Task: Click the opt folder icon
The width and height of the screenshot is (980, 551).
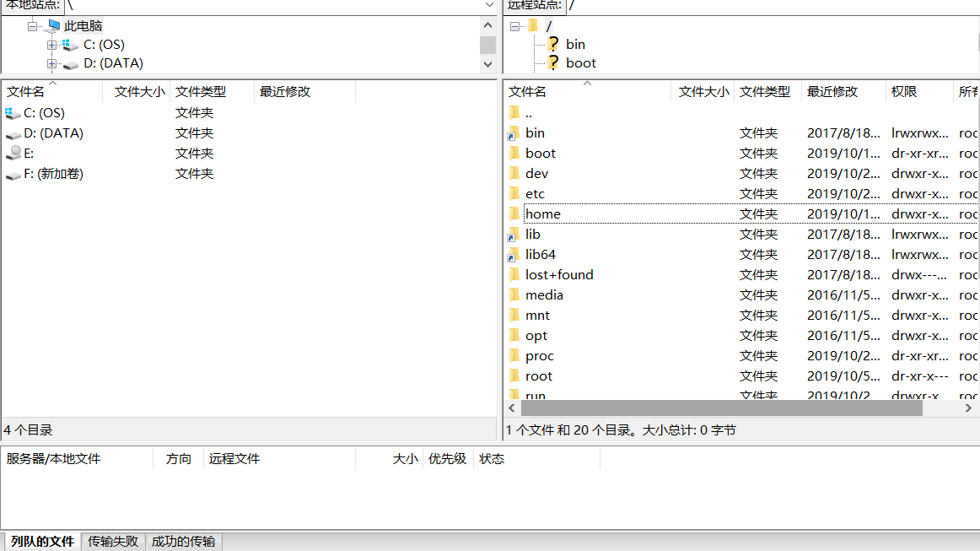Action: (x=514, y=335)
